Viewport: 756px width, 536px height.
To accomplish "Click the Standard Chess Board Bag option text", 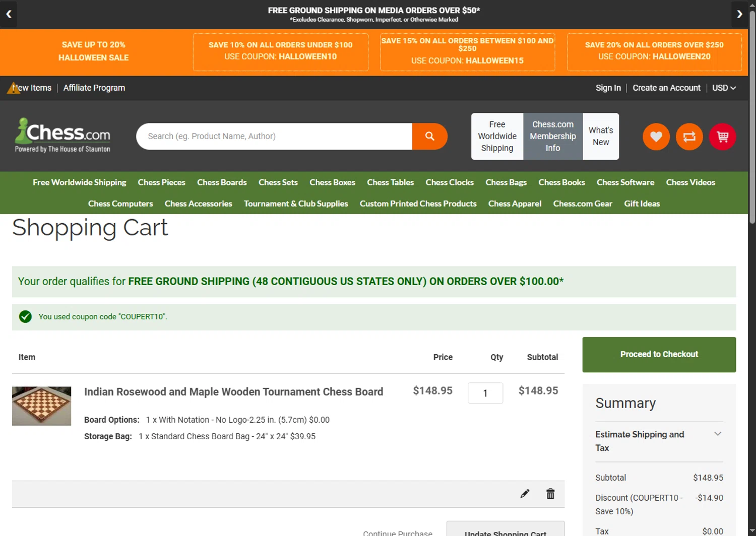I will (x=227, y=436).
